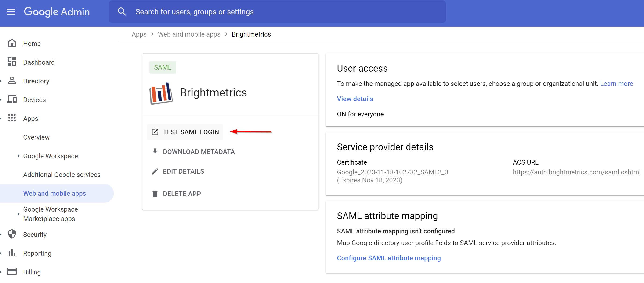Click the download arrow icon for metadata
This screenshot has width=644, height=283.
155,152
